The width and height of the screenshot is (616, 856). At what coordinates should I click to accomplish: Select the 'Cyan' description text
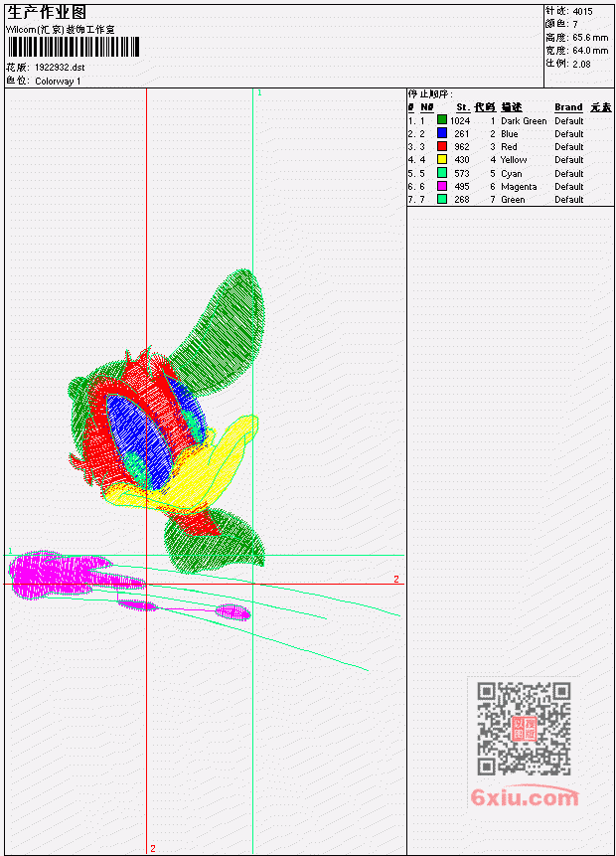(512, 174)
